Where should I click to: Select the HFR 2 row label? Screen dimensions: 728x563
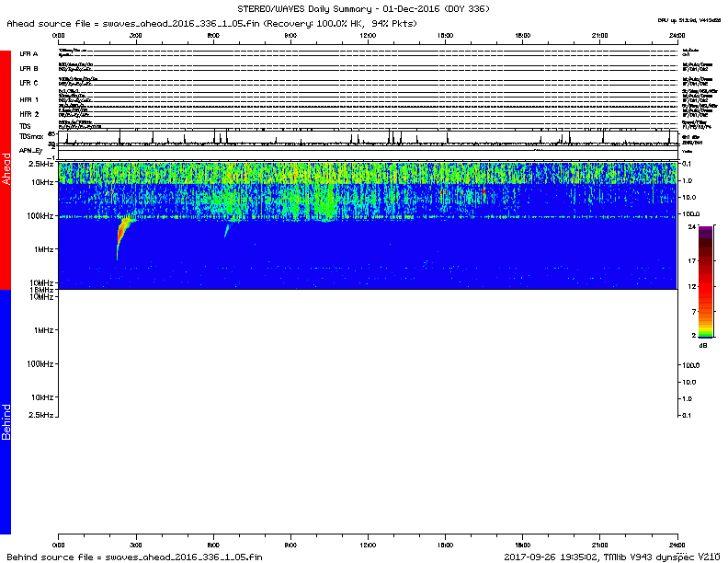(x=28, y=113)
